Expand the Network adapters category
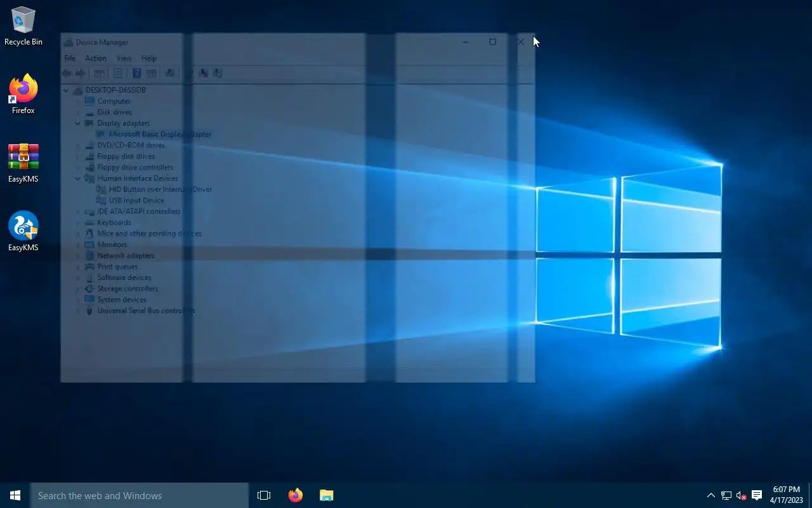This screenshot has width=812, height=508. point(78,255)
